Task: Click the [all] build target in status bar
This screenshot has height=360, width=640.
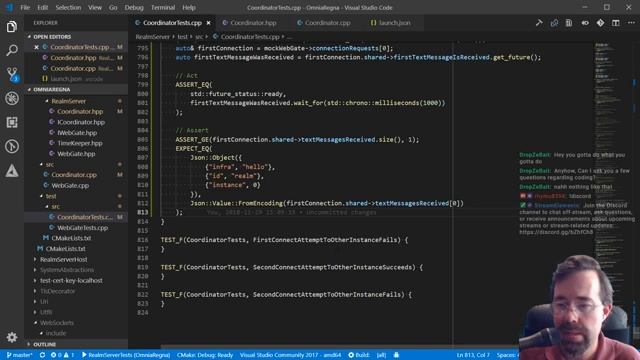Action: pyautogui.click(x=381, y=355)
